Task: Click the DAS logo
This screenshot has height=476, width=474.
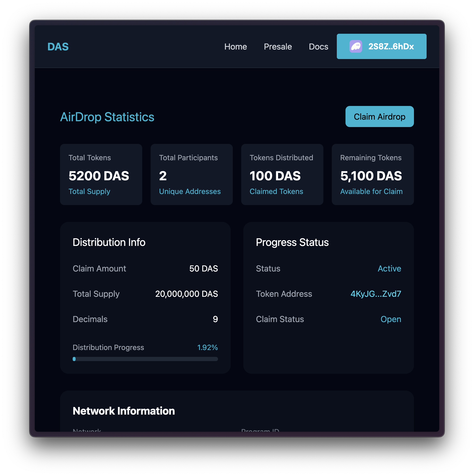Action: (58, 47)
